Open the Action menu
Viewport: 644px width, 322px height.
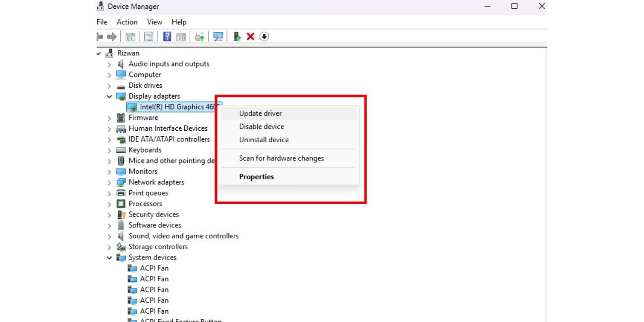[127, 22]
